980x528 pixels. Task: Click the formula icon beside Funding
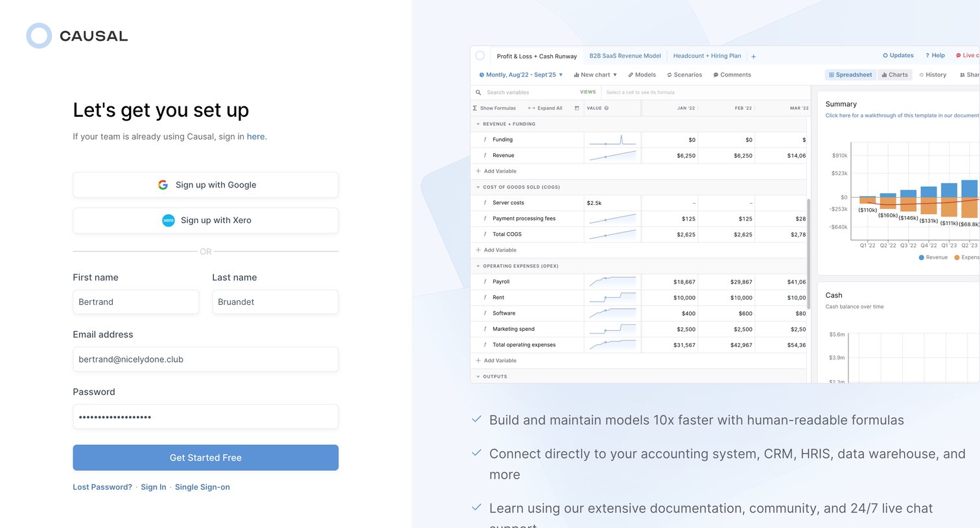pyautogui.click(x=485, y=139)
